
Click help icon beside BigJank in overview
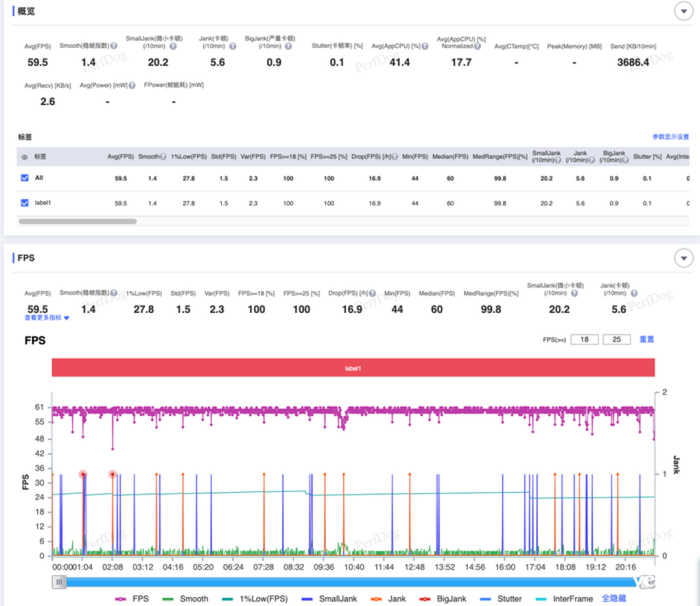288,46
